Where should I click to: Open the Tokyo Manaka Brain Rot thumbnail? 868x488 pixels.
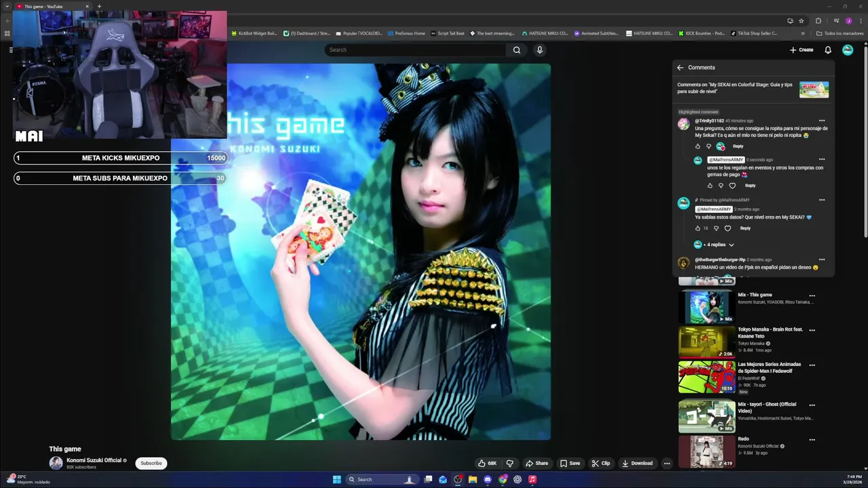707,342
